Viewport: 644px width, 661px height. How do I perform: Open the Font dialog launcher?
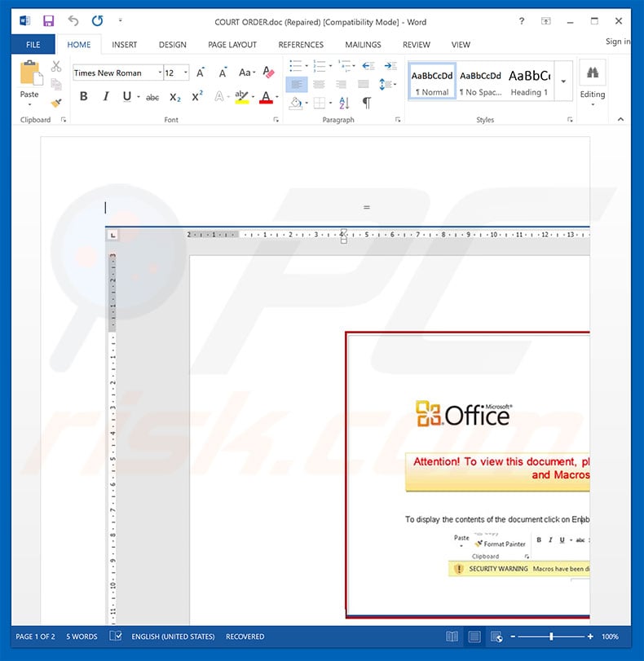pos(276,120)
